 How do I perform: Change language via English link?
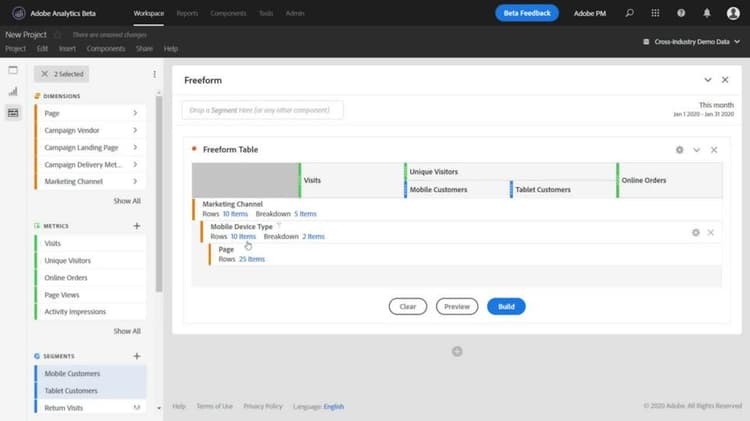(x=333, y=407)
